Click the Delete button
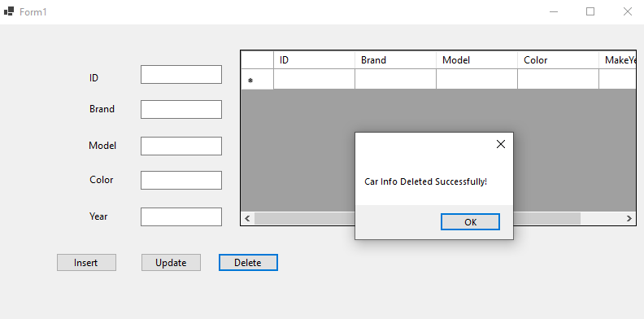The height and width of the screenshot is (319, 644). [x=248, y=263]
